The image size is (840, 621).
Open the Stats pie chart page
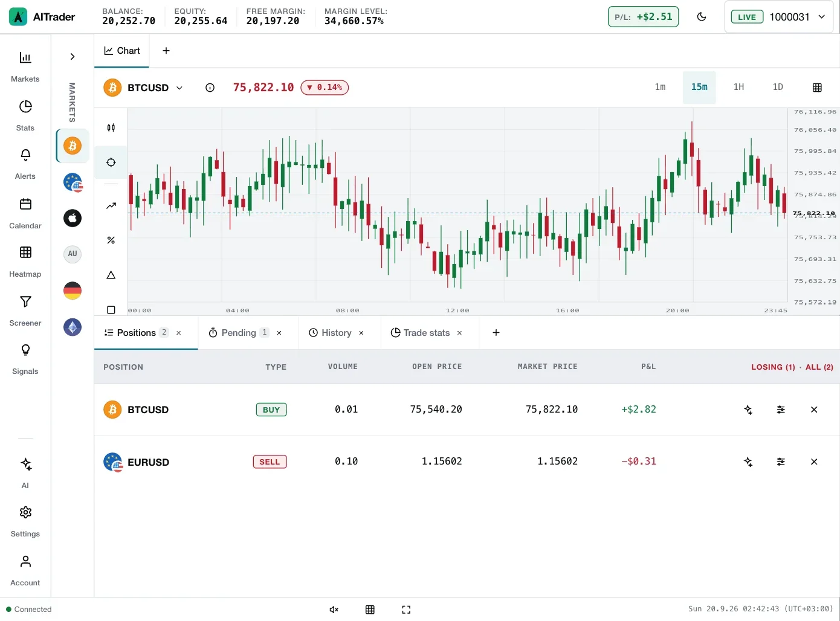pos(25,115)
